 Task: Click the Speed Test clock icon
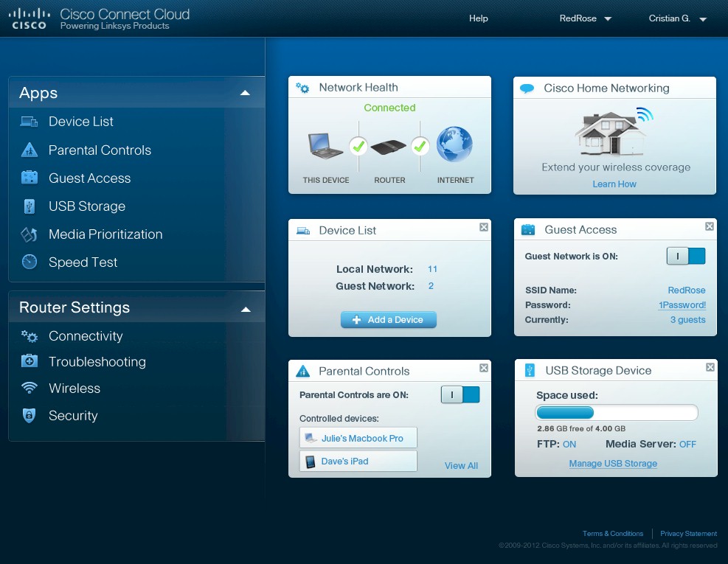(x=30, y=262)
